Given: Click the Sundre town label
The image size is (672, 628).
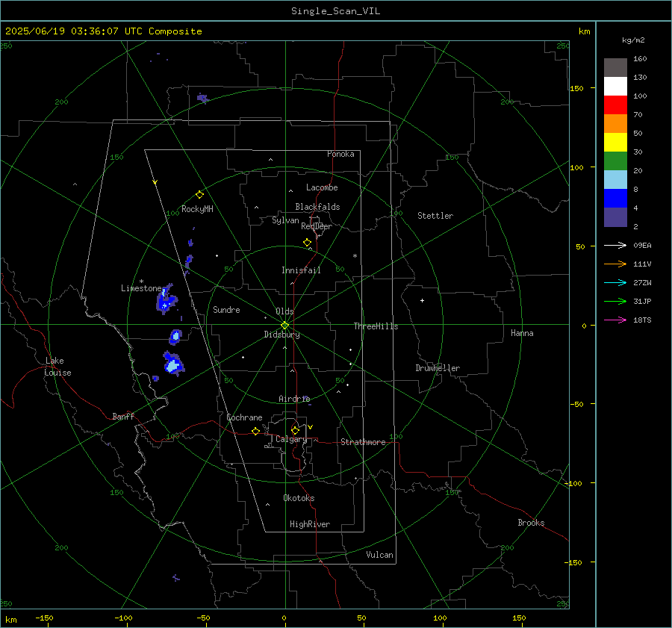Looking at the screenshot, I should click(226, 309).
